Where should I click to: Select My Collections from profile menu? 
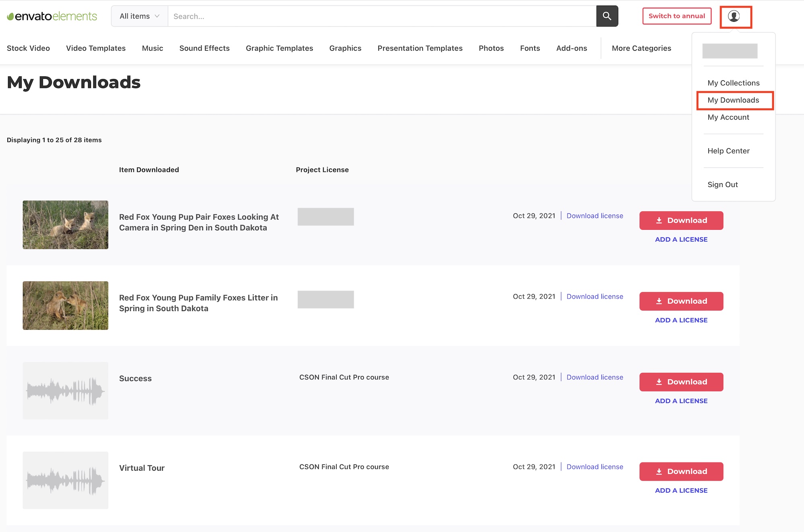point(733,83)
